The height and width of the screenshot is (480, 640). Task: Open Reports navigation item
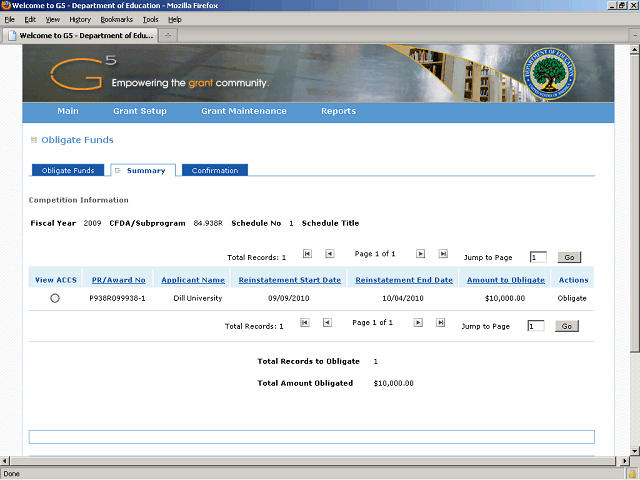click(338, 111)
